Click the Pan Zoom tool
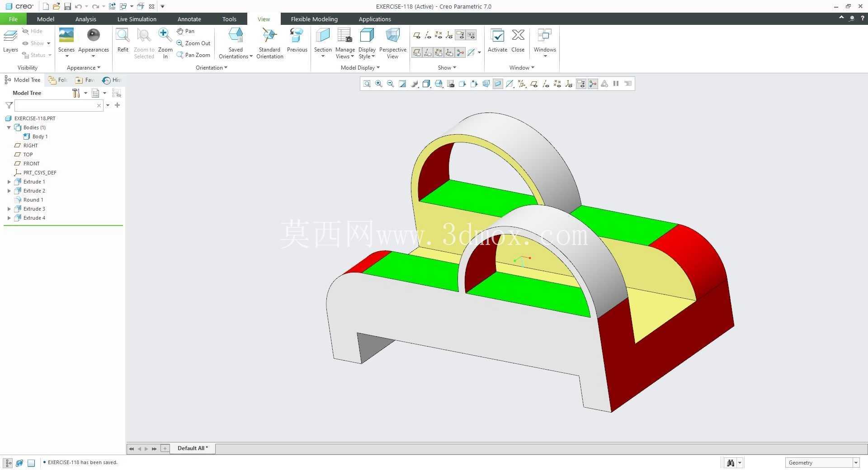This screenshot has height=470, width=868. 193,55
